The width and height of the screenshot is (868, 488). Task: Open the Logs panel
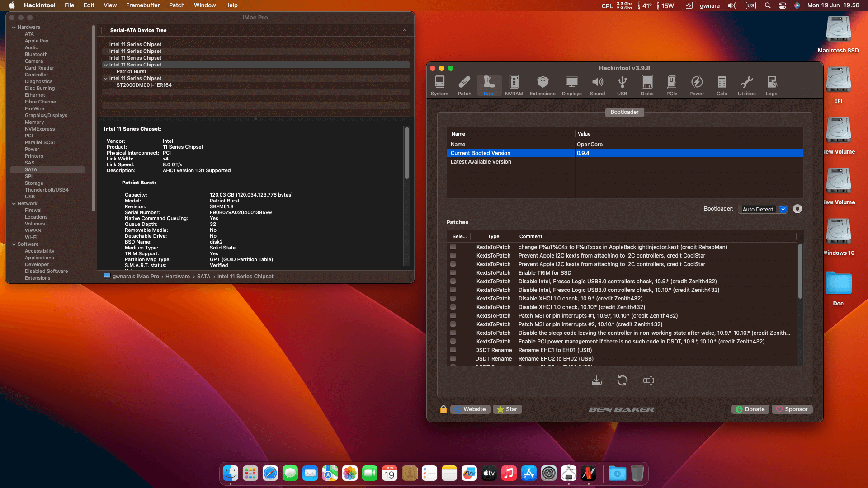772,85
